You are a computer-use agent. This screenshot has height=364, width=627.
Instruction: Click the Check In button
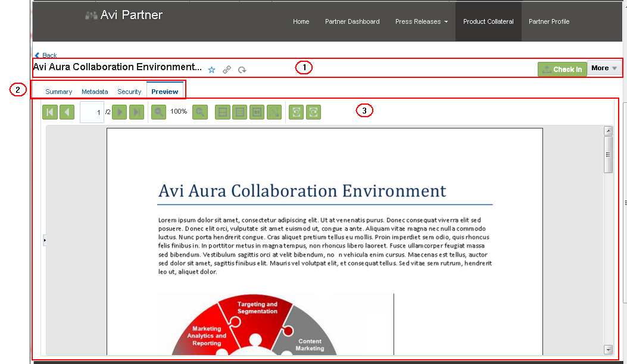click(562, 69)
